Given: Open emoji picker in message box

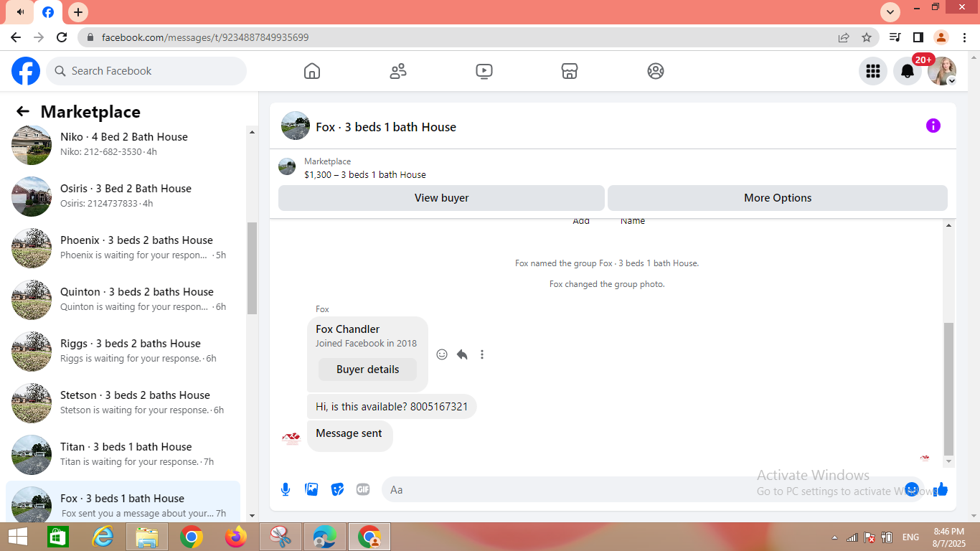Looking at the screenshot, I should click(912, 489).
